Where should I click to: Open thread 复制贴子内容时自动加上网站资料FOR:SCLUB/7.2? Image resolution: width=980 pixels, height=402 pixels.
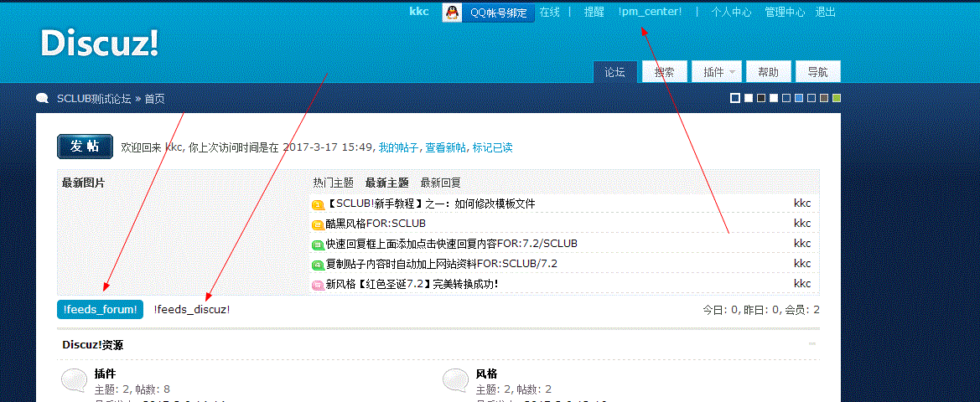tap(442, 264)
